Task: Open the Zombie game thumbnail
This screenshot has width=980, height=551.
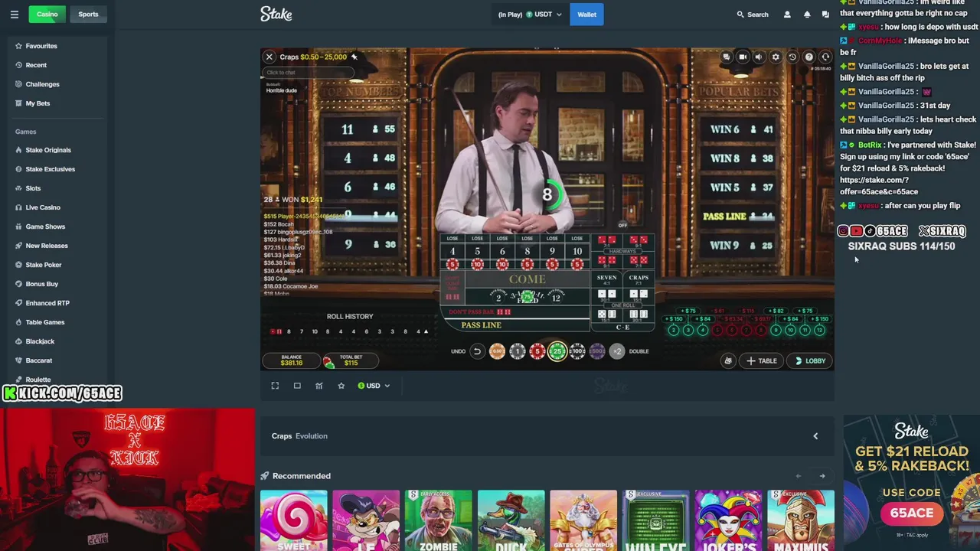Action: 438,521
